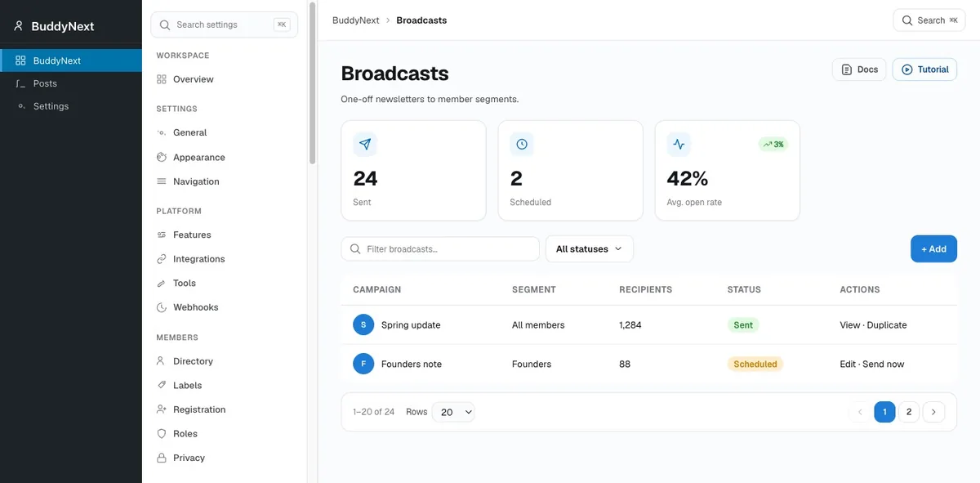Click the grid icon beside BuddyNext sidebar item

click(20, 60)
